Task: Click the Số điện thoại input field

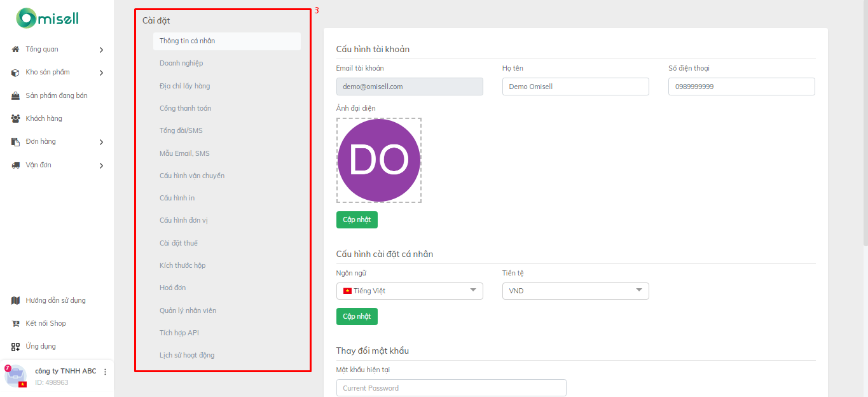Action: coord(741,87)
